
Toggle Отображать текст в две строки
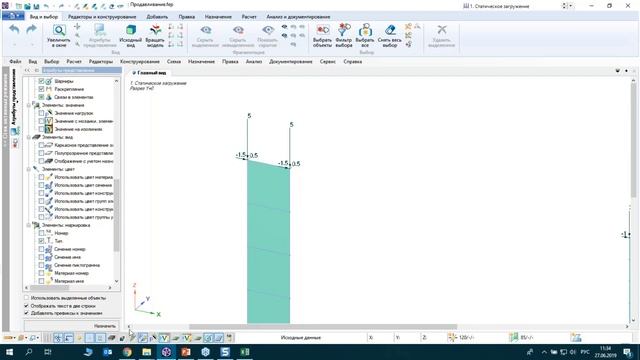pos(27,306)
